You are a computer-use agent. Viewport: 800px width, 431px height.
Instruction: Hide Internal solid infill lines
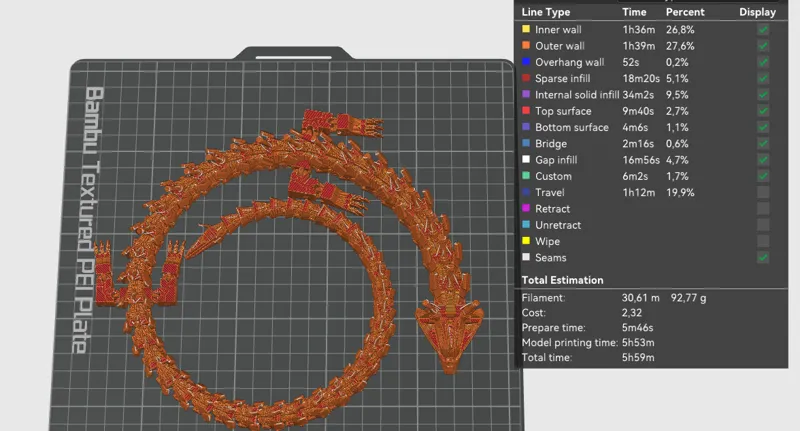pyautogui.click(x=763, y=95)
